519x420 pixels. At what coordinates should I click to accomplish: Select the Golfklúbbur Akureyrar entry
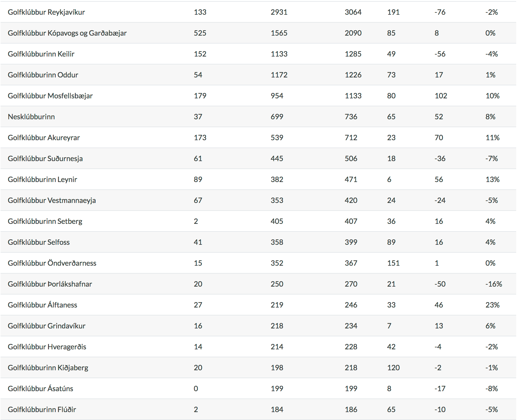click(44, 138)
